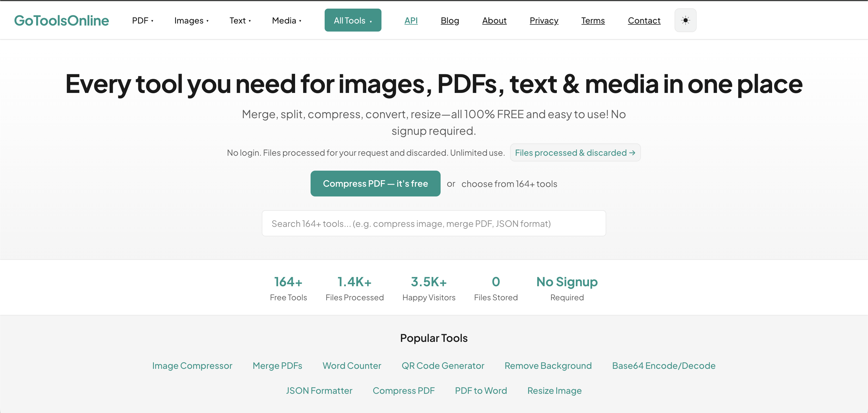Go to the API page
Screen dimensions: 868x413
tap(411, 20)
